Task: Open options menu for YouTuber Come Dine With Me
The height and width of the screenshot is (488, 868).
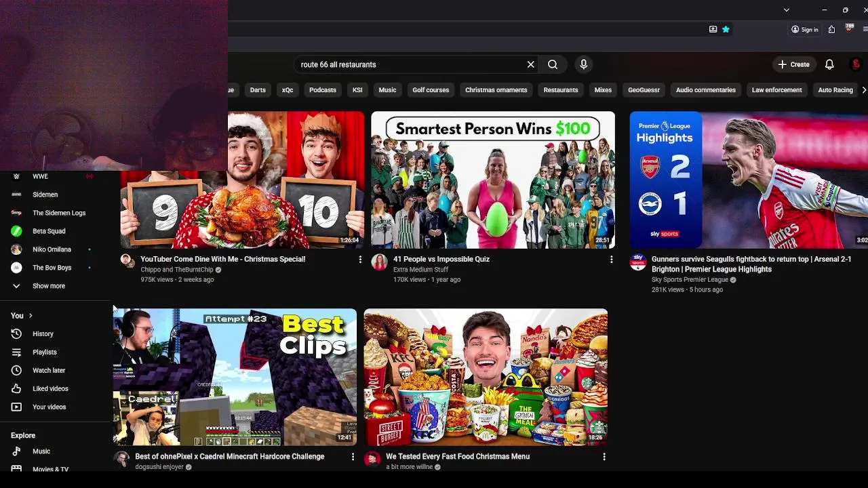Action: [x=360, y=260]
